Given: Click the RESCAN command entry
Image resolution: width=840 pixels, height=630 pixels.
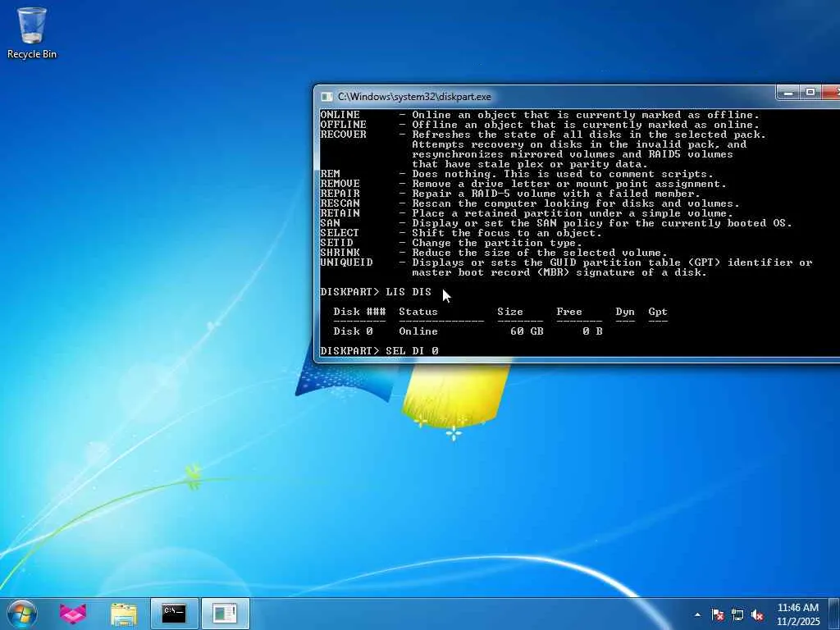Looking at the screenshot, I should click(340, 203).
